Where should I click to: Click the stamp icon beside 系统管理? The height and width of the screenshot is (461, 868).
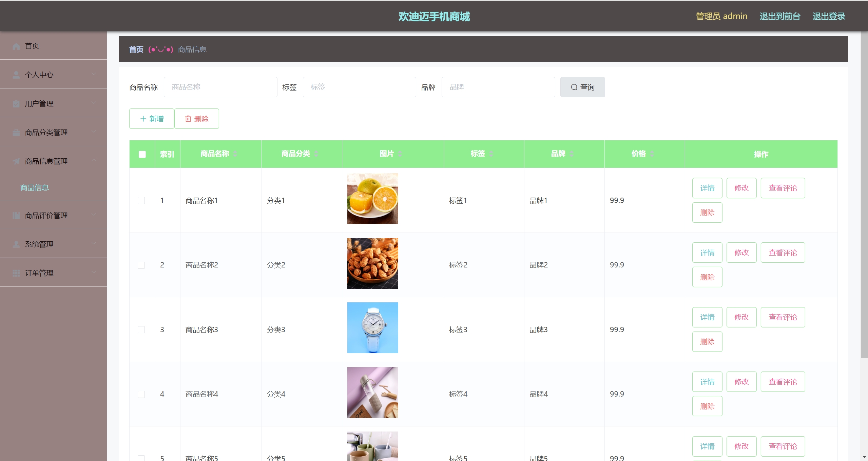click(x=16, y=244)
